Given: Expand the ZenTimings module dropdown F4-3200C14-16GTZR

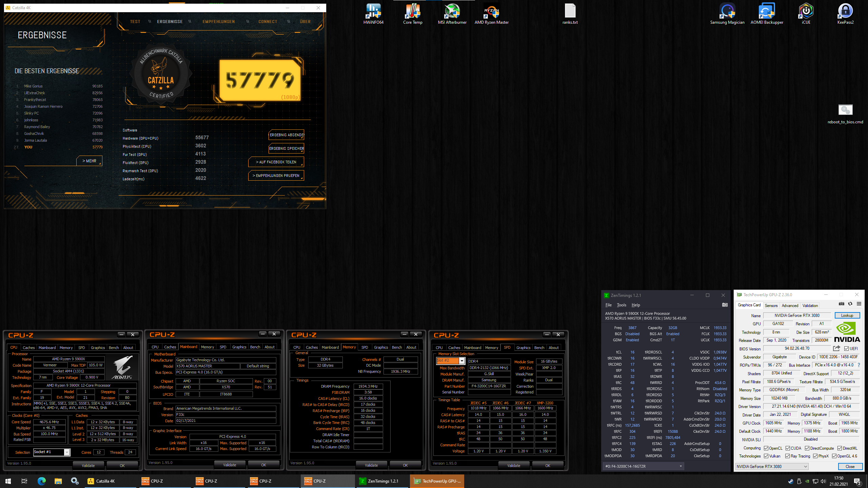Looking at the screenshot, I should click(x=644, y=466).
